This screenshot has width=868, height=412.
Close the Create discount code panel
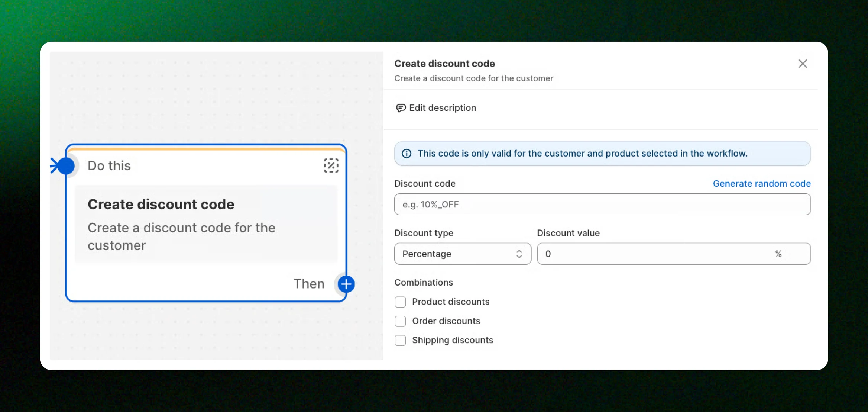coord(803,64)
